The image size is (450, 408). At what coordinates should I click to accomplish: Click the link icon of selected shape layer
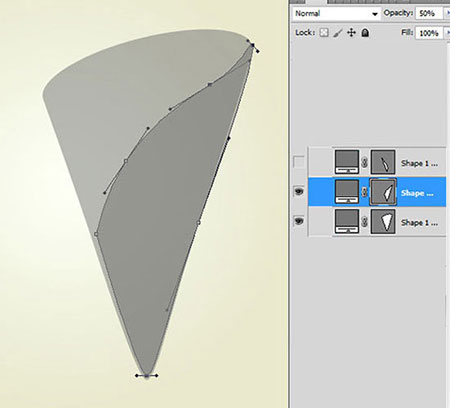tap(365, 192)
